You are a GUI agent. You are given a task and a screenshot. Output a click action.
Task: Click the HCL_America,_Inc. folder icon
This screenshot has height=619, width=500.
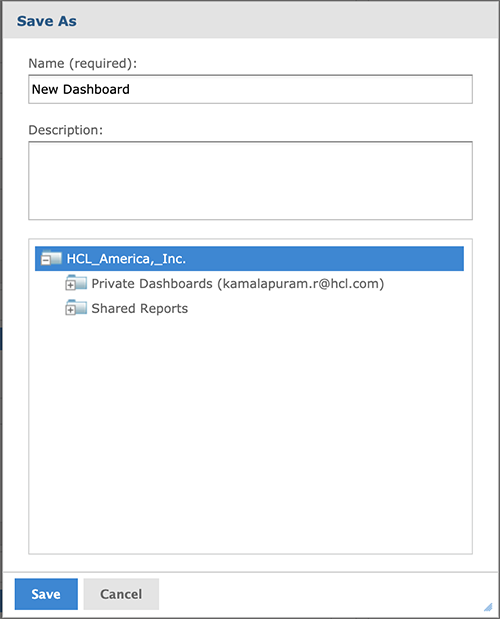[x=52, y=257]
